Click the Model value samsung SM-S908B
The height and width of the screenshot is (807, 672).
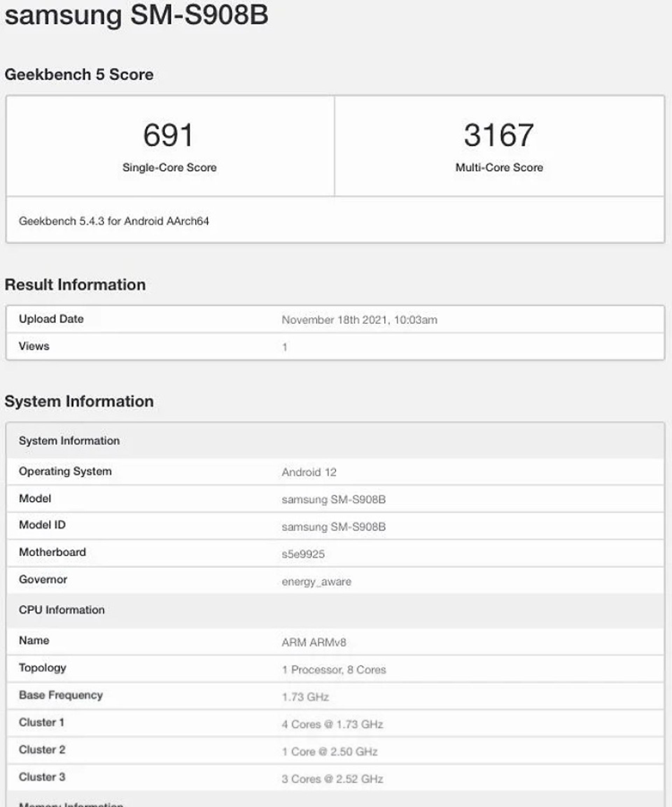coord(333,499)
